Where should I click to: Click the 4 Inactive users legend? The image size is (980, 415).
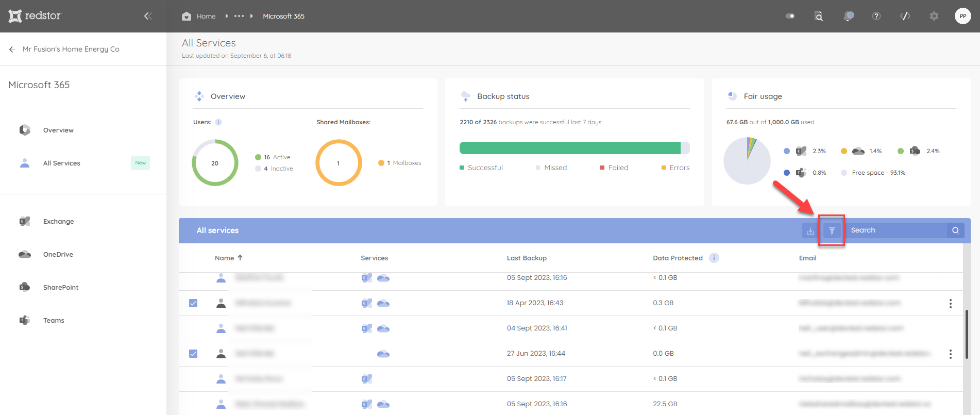(274, 169)
